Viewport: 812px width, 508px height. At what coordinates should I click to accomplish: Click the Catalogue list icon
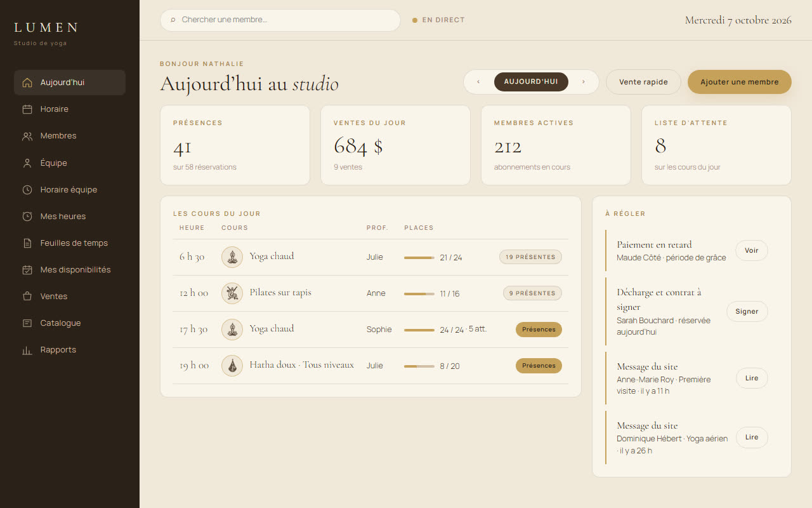point(27,323)
